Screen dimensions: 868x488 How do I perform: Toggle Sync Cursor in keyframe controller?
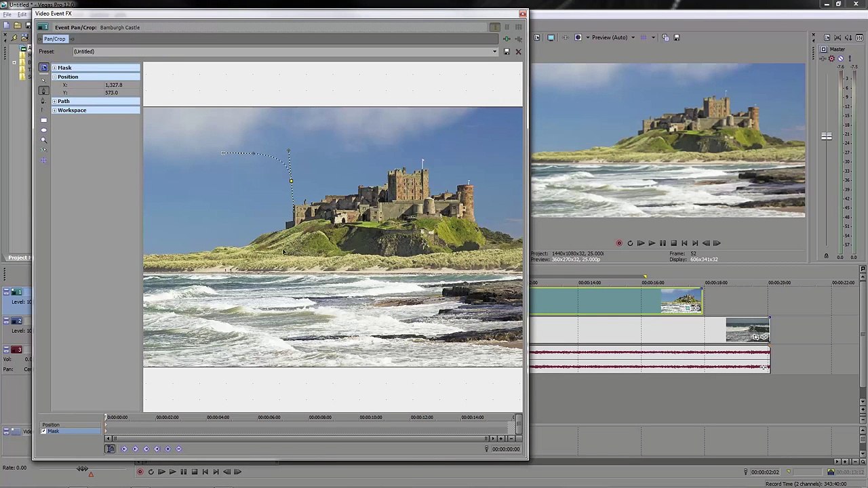click(x=110, y=449)
